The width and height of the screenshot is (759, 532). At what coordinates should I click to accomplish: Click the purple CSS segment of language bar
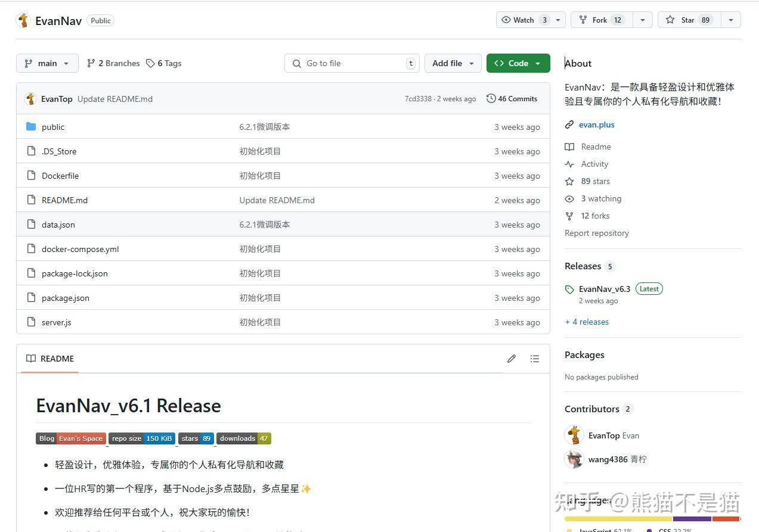coord(692,519)
